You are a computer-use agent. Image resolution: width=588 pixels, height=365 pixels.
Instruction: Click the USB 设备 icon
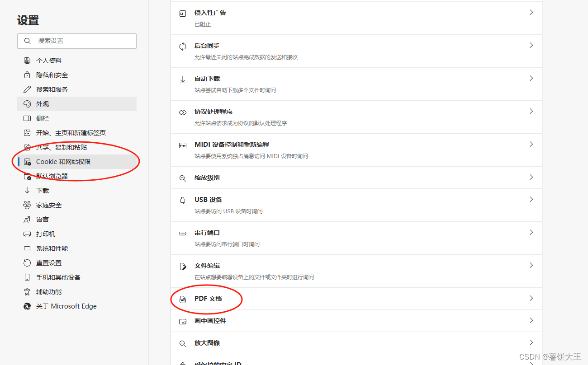click(x=182, y=199)
